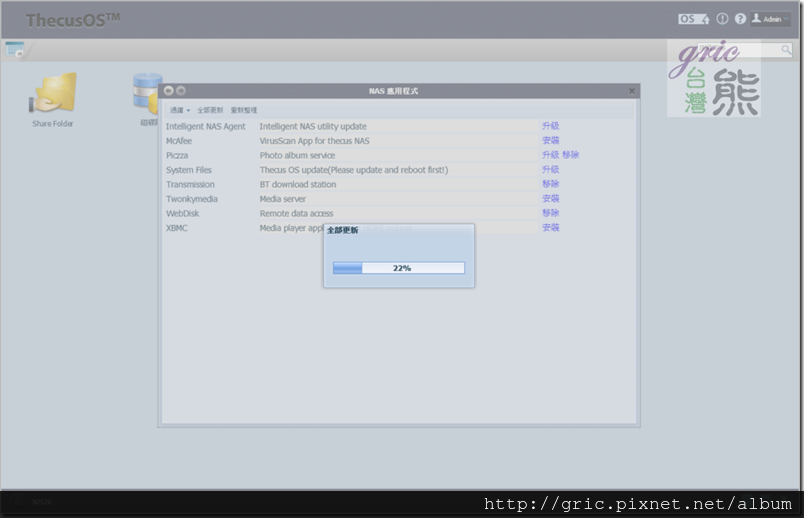Click the back arrow in NAS app window
The height and width of the screenshot is (518, 804).
point(169,91)
